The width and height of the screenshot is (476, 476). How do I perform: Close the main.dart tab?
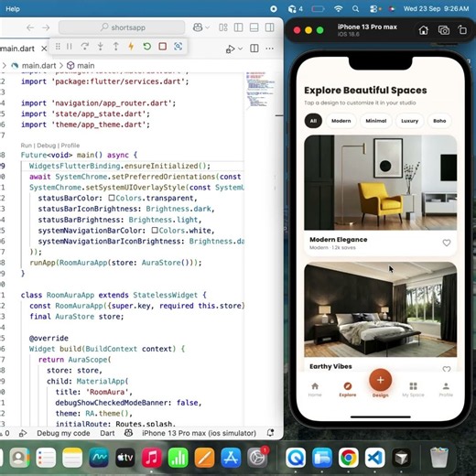[x=44, y=49]
